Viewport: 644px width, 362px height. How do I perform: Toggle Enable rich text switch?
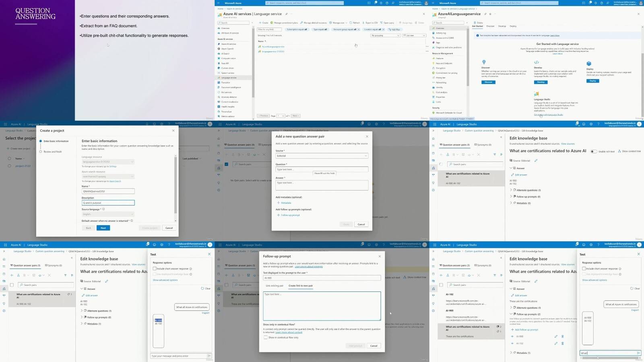593,151
